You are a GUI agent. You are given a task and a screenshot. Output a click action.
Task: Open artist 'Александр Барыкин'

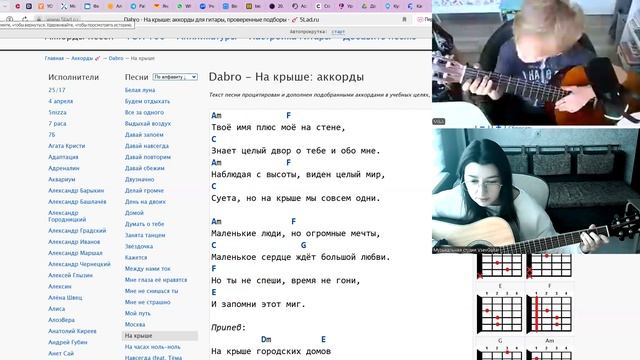(x=76, y=191)
